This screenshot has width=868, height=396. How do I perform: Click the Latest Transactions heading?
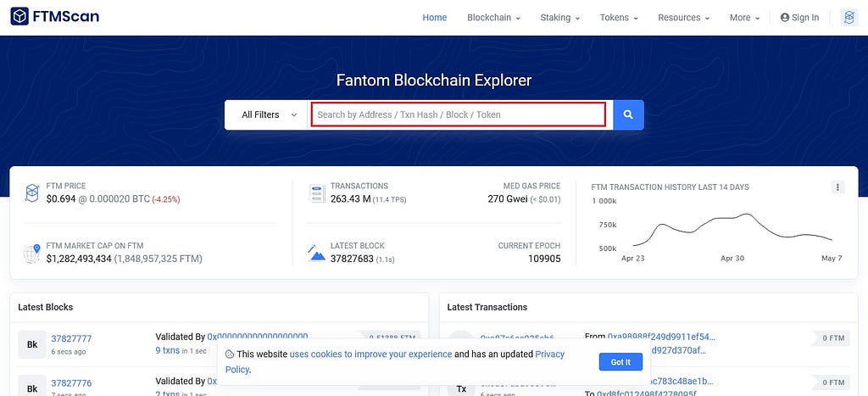pyautogui.click(x=487, y=307)
